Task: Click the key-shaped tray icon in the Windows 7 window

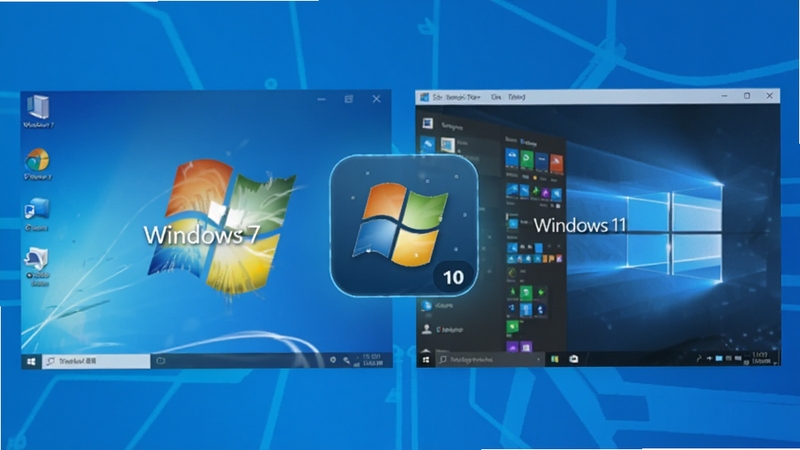Action: pyautogui.click(x=346, y=361)
